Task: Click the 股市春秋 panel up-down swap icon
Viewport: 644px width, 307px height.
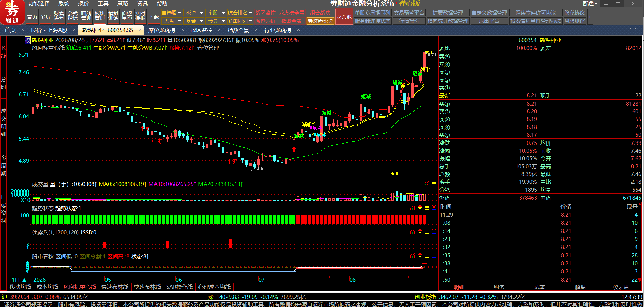Action: click(420, 256)
